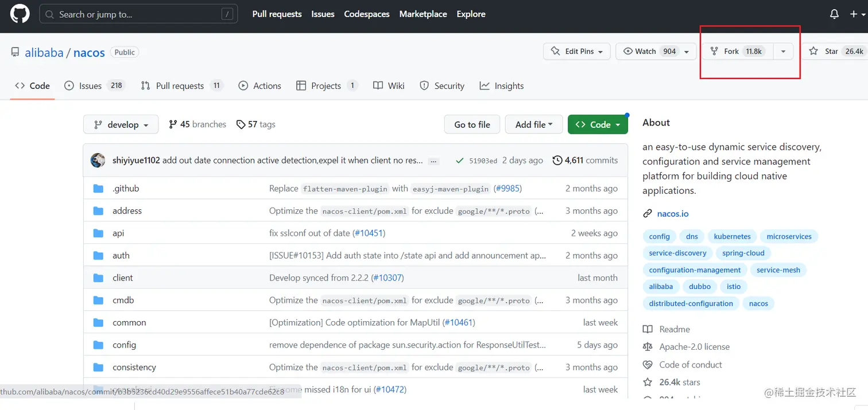Click the config folder icon
The image size is (868, 410).
point(98,345)
